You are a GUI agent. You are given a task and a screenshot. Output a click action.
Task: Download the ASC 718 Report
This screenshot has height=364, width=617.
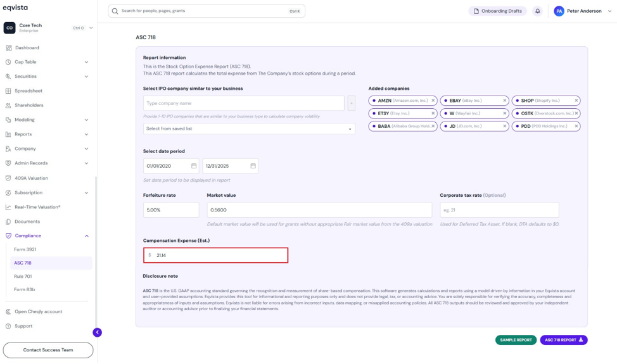[564, 340]
